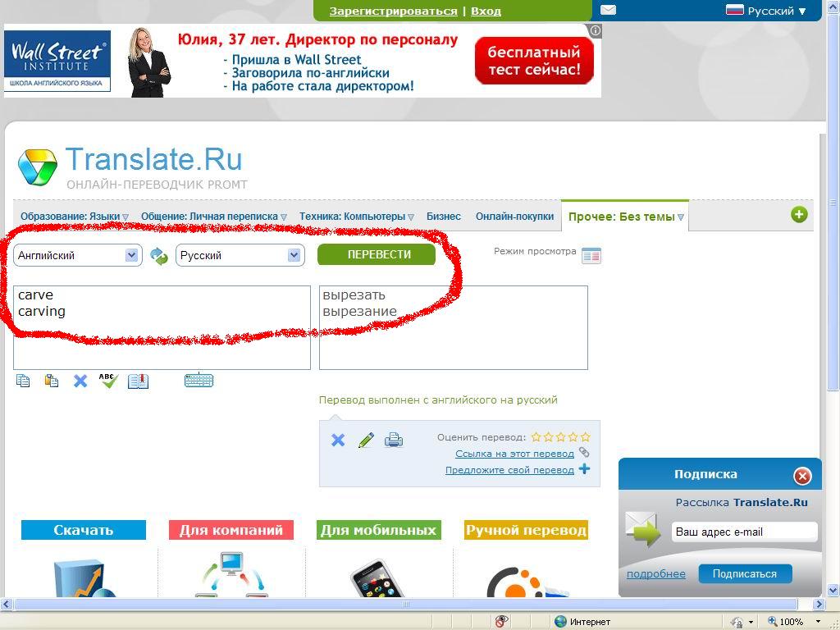Click the Интернет zone status bar entry
The image size is (840, 630).
coord(583,622)
